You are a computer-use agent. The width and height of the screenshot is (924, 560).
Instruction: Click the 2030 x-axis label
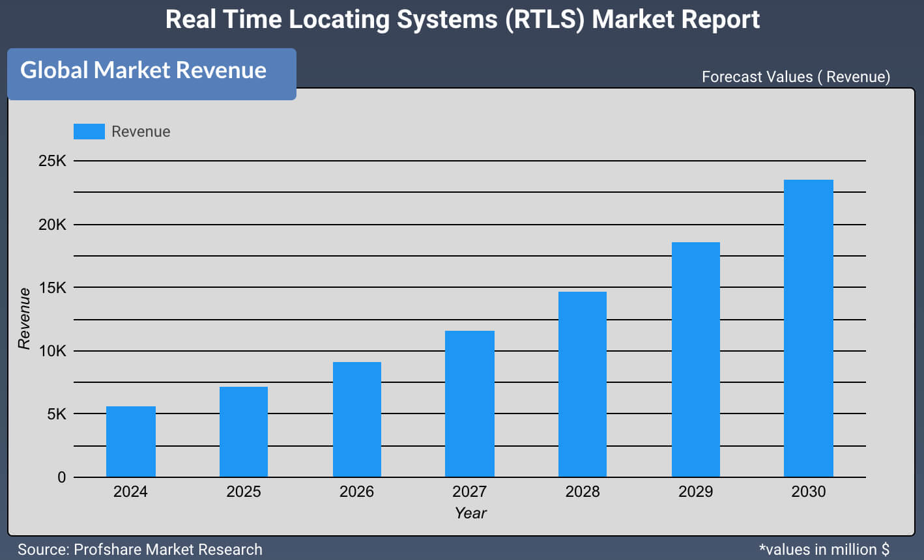pos(809,492)
